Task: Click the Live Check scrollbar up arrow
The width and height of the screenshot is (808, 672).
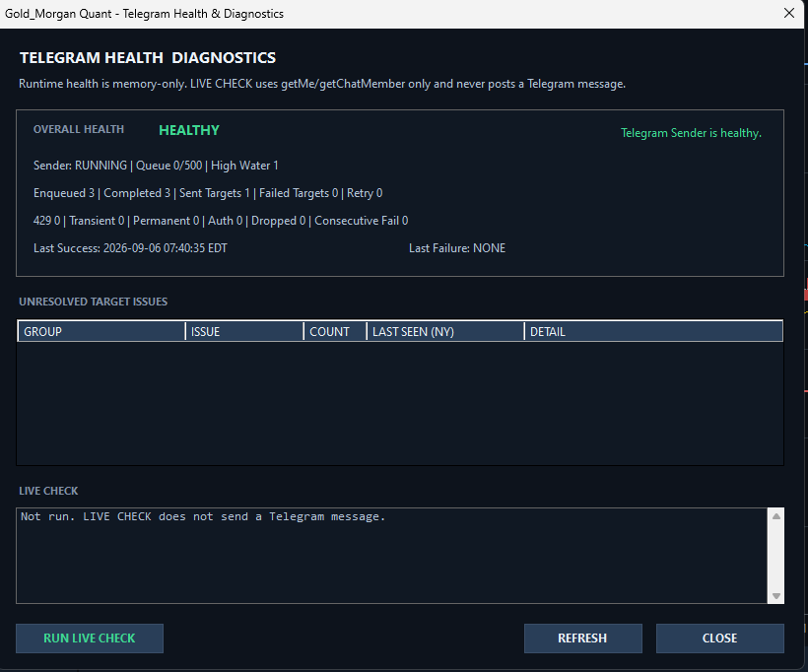Action: [776, 516]
